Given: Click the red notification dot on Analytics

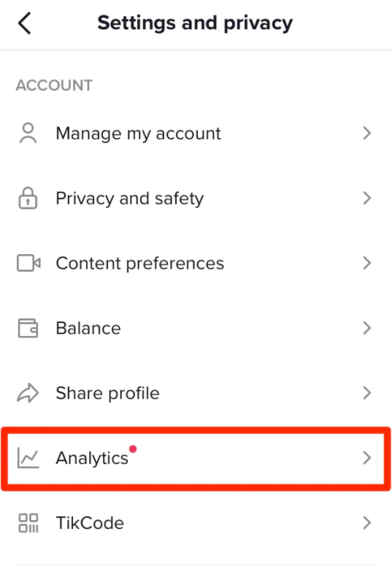Looking at the screenshot, I should (x=133, y=449).
